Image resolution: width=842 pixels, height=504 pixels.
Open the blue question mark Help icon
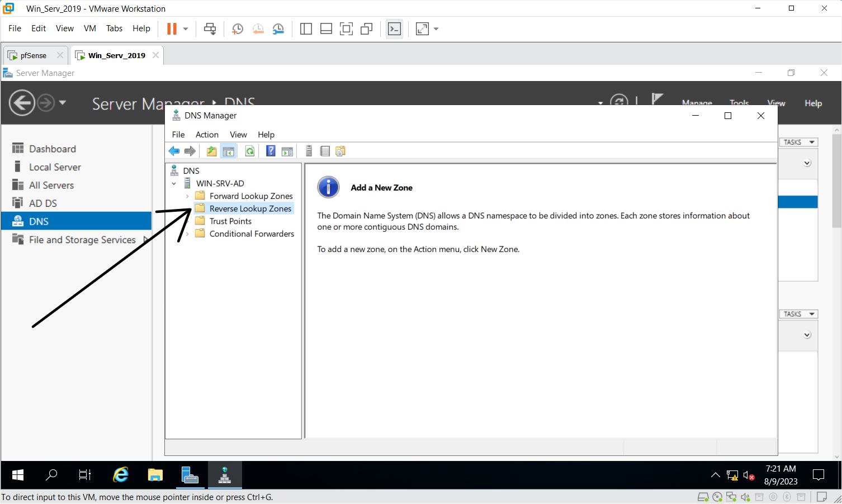click(271, 151)
